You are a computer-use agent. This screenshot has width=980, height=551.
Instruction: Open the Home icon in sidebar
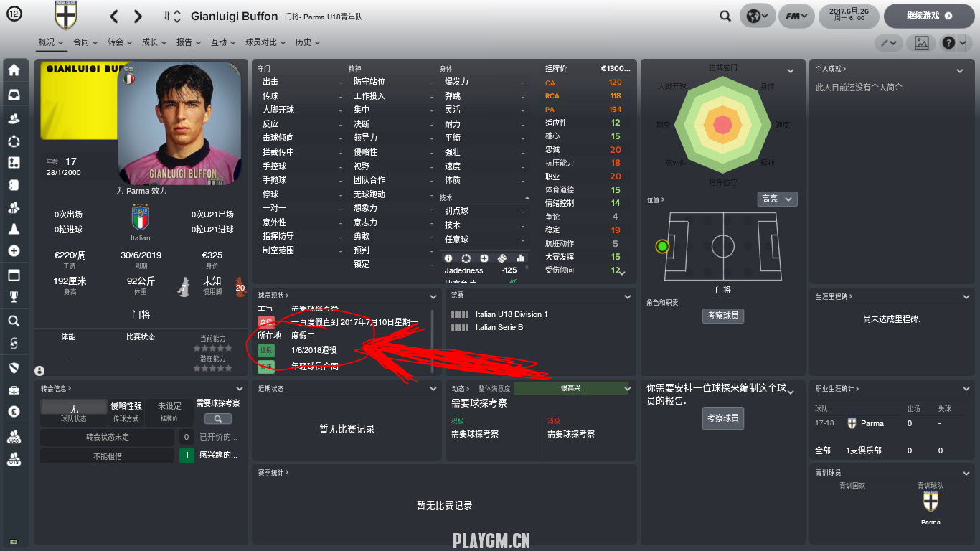(x=14, y=70)
